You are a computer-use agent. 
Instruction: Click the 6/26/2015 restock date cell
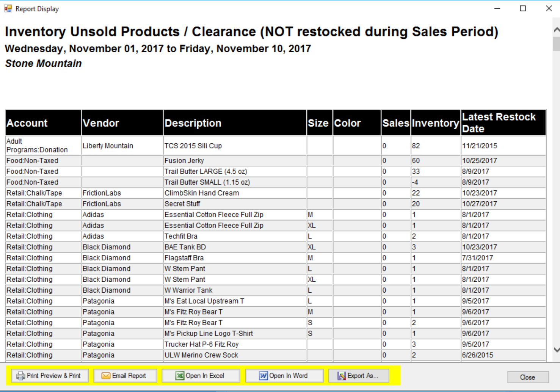pyautogui.click(x=504, y=355)
